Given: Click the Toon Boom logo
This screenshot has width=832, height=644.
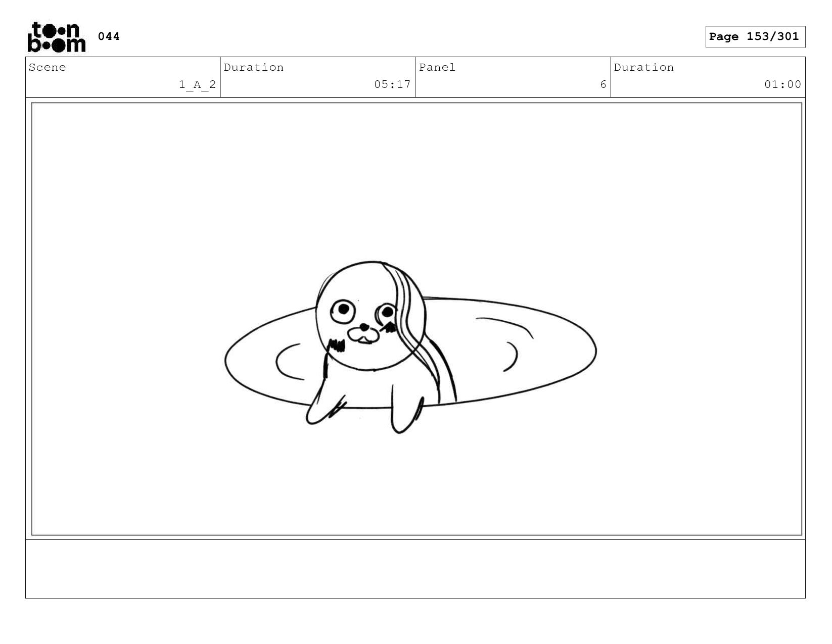Looking at the screenshot, I should tap(57, 37).
